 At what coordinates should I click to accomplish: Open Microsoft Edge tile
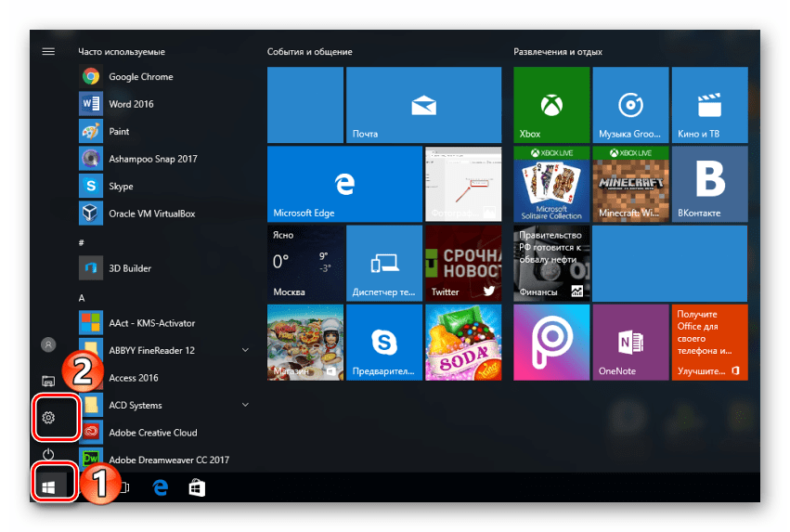(344, 184)
